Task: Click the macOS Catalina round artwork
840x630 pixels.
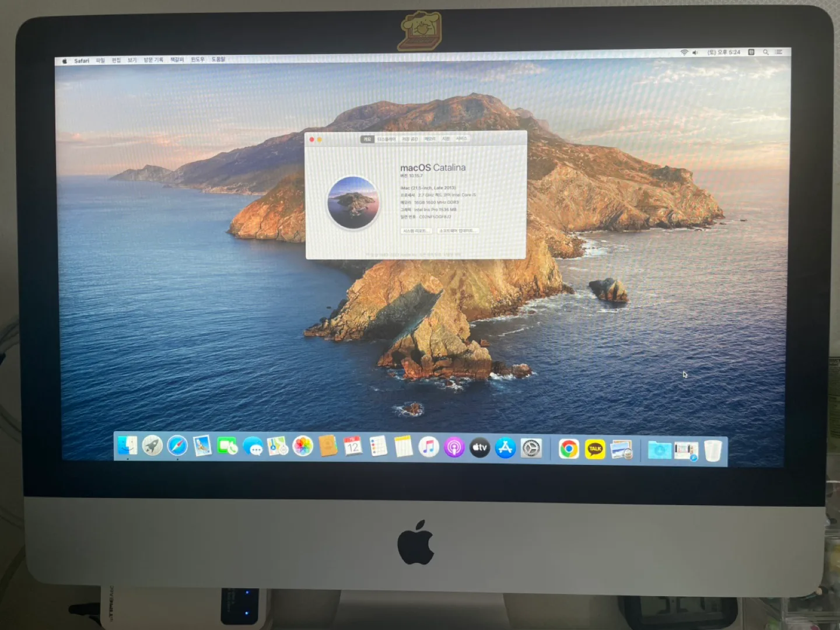Action: coord(353,202)
